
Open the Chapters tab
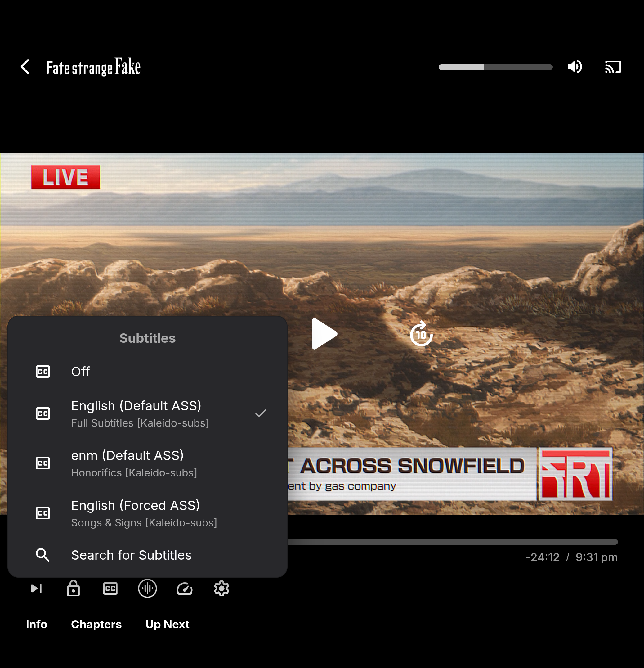pyautogui.click(x=96, y=624)
